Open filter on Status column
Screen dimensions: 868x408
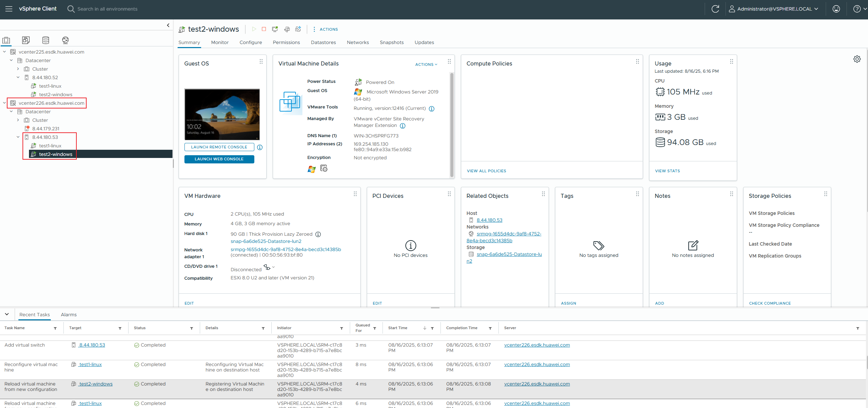point(192,329)
